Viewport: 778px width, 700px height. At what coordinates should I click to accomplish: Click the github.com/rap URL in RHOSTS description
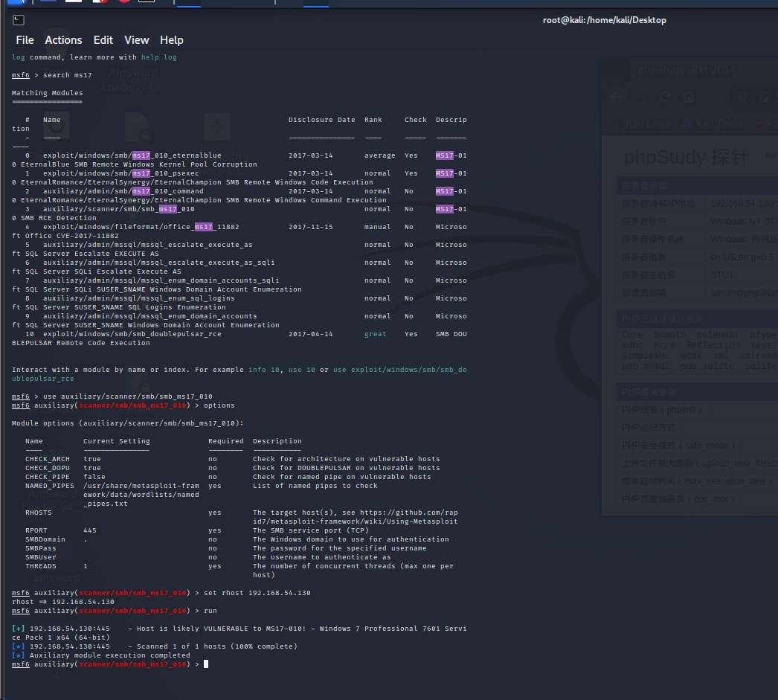click(409, 513)
